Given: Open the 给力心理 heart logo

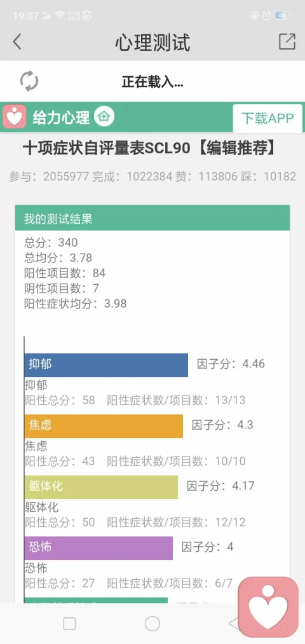Looking at the screenshot, I should [15, 116].
